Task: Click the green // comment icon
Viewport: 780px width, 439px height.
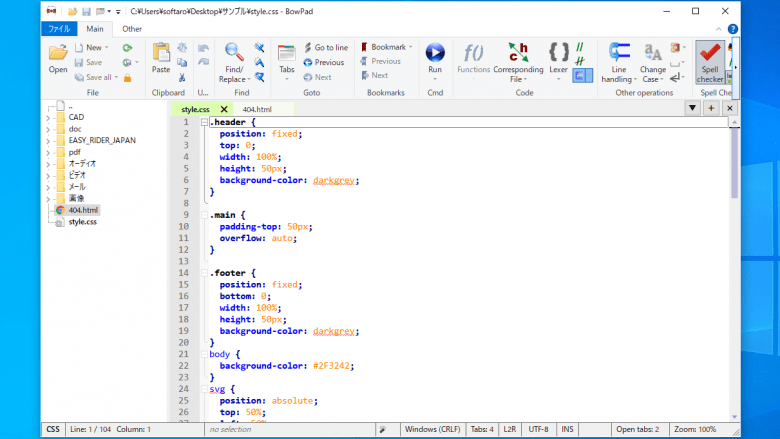Action: (x=580, y=47)
